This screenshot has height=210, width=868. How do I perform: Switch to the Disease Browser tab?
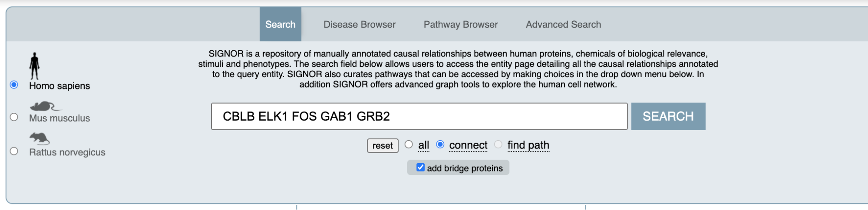[360, 24]
